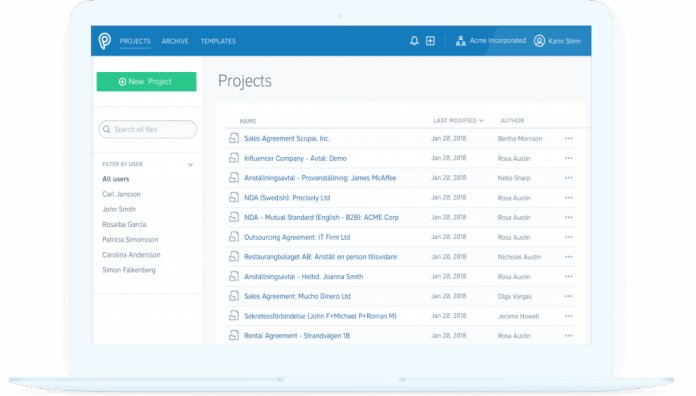Click the add-new plus icon in header
This screenshot has height=396, width=696.
pos(430,41)
